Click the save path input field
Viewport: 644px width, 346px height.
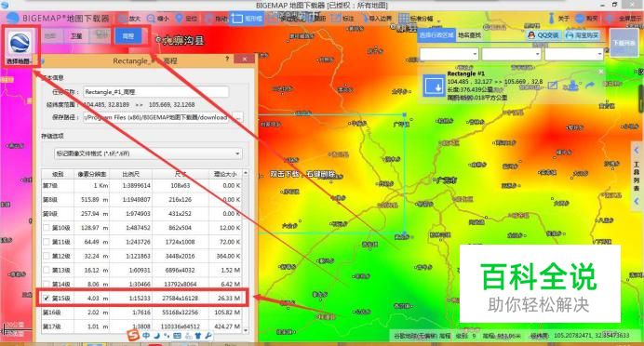tap(155, 117)
